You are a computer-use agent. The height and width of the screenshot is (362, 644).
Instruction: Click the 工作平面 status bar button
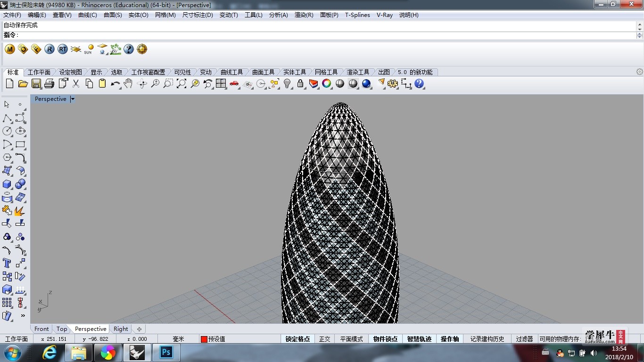(x=17, y=339)
